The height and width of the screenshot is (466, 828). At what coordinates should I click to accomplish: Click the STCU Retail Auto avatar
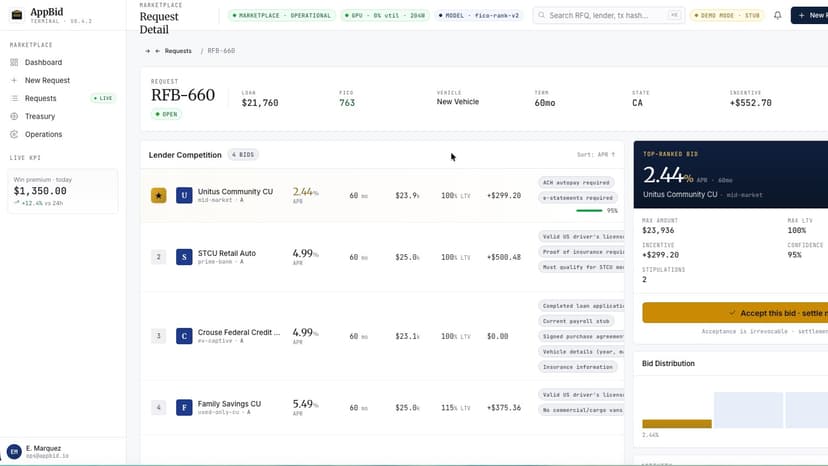coord(184,257)
